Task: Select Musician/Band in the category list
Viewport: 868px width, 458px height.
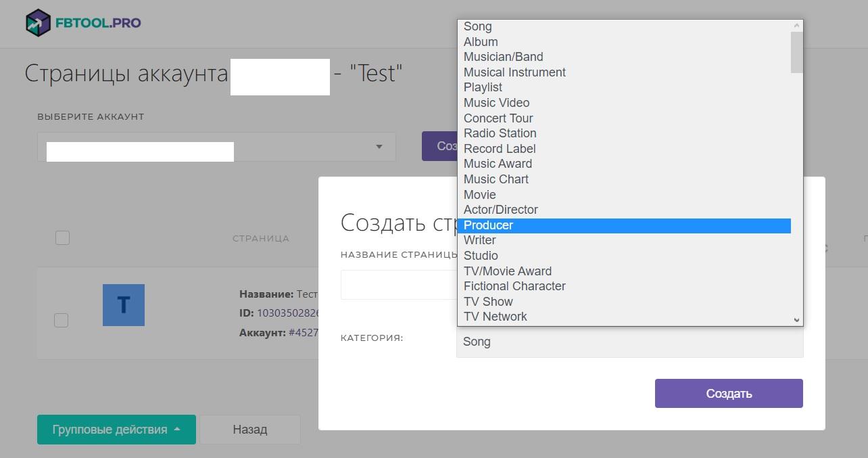Action: 503,57
